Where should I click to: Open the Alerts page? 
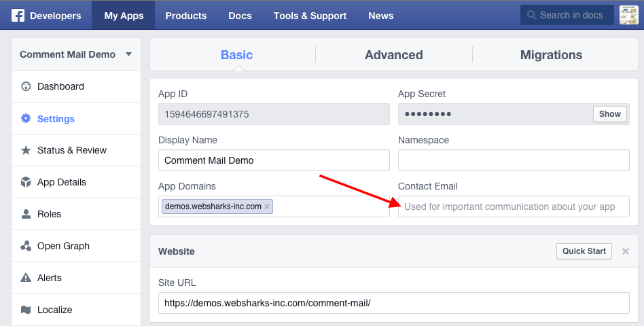50,278
